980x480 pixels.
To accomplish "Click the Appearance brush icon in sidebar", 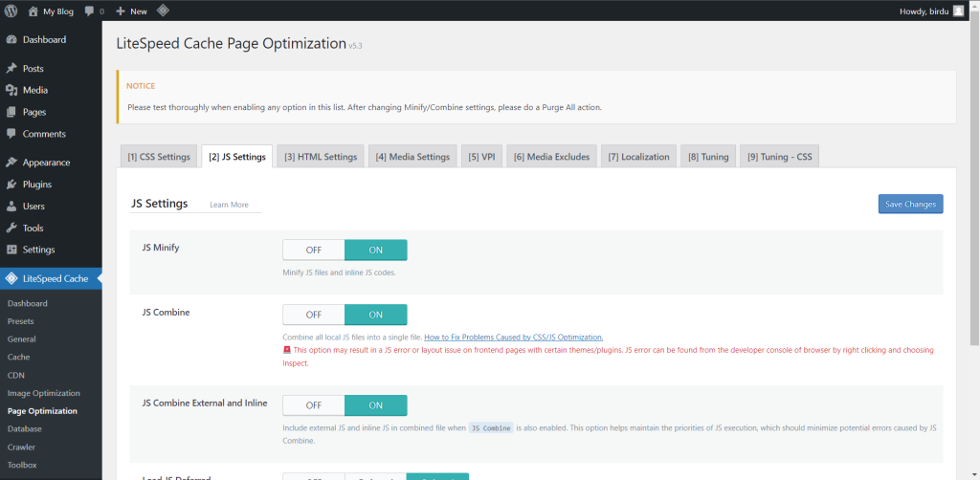I will coord(11,163).
